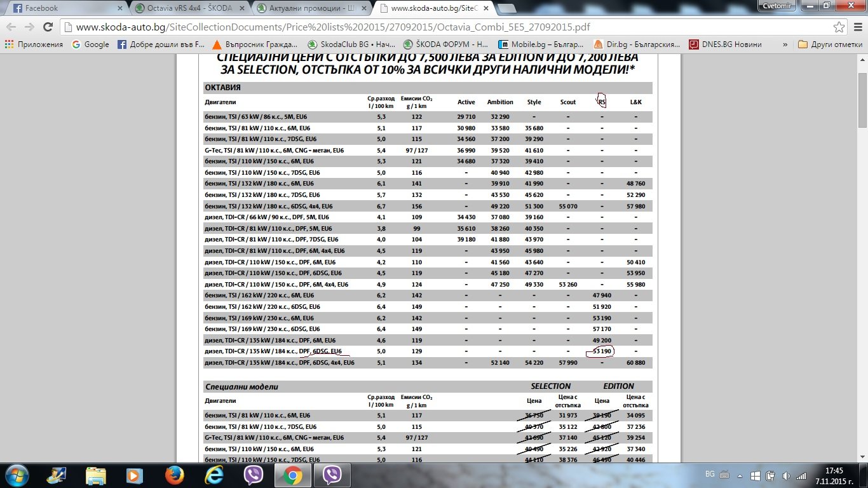Bookmark this page with the star icon
Viewport: 868px width, 488px height.
(x=839, y=27)
